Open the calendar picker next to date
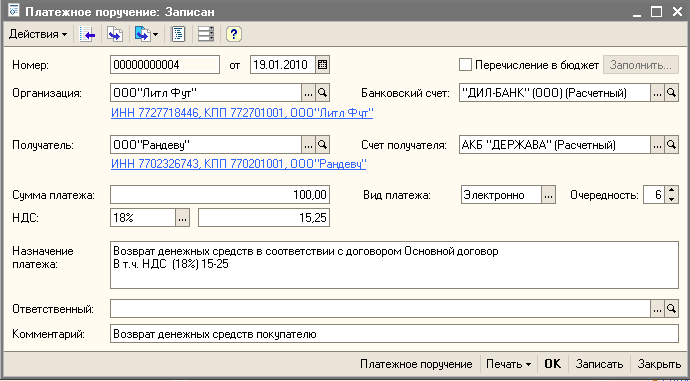The height and width of the screenshot is (381, 690). (323, 65)
